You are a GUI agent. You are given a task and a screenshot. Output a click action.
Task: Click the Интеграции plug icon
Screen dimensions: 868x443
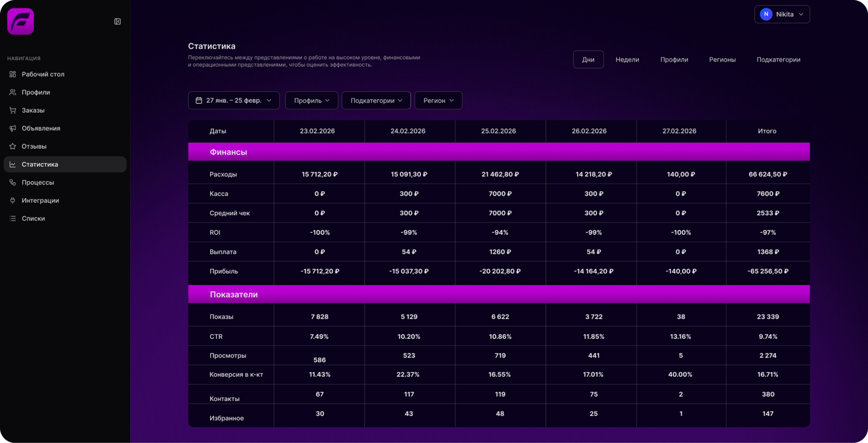tap(13, 200)
